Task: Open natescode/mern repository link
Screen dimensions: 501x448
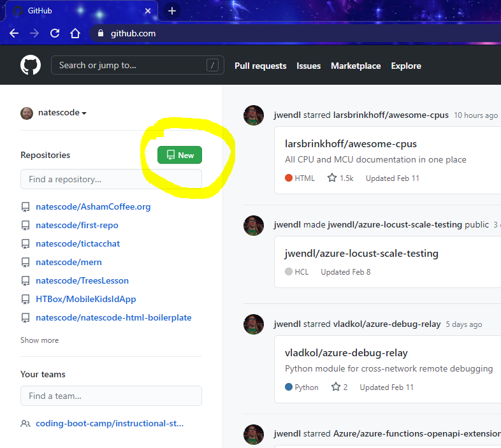Action: [x=69, y=263]
